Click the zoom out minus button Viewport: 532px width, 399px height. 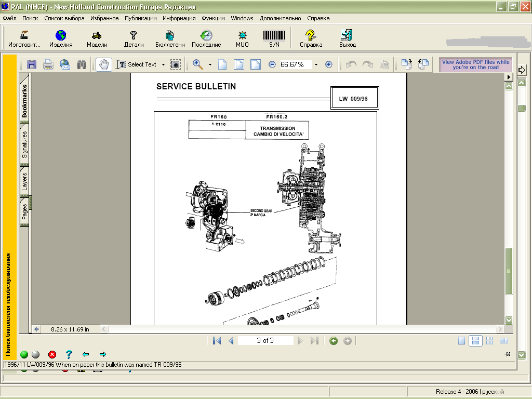pos(272,64)
